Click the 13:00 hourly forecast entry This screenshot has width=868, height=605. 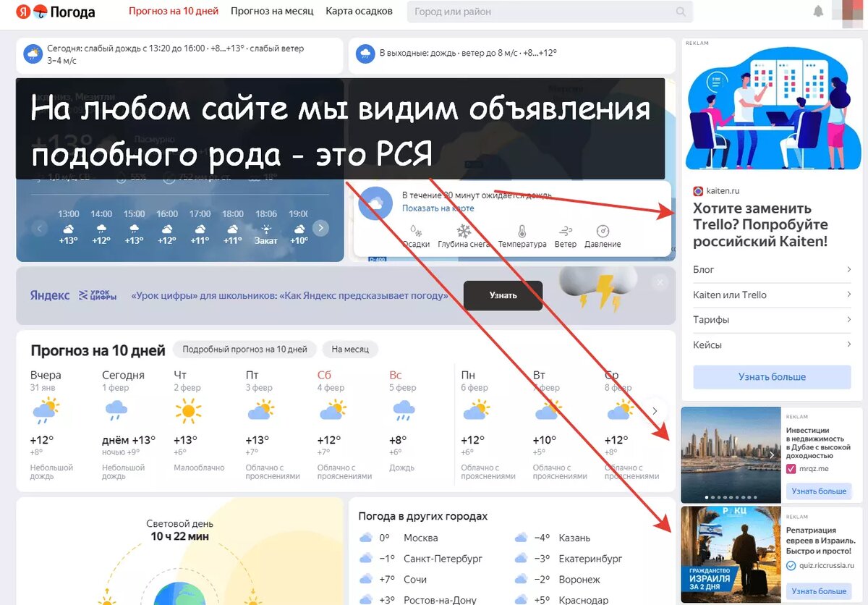click(x=69, y=227)
